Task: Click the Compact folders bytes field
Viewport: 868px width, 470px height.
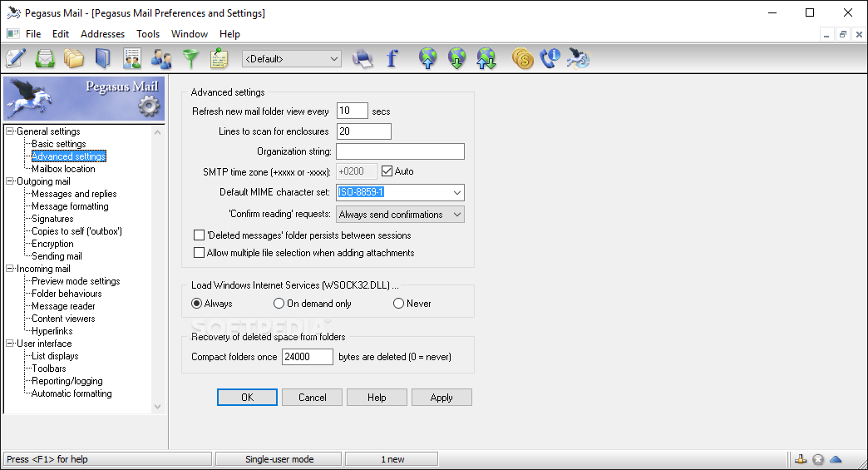Action: pyautogui.click(x=308, y=357)
